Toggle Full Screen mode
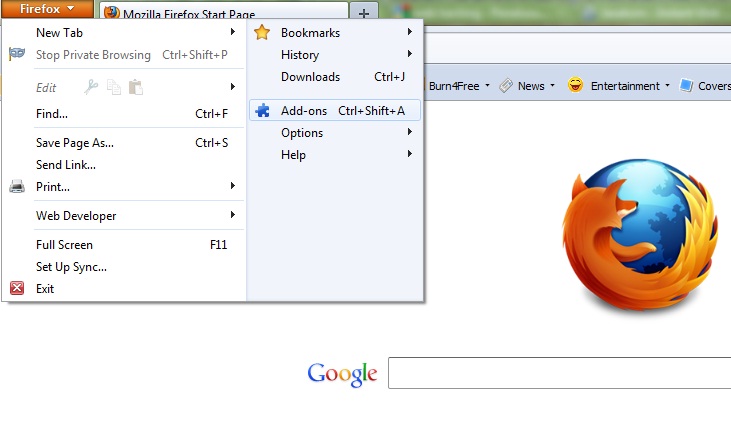The height and width of the screenshot is (425, 731). click(124, 245)
